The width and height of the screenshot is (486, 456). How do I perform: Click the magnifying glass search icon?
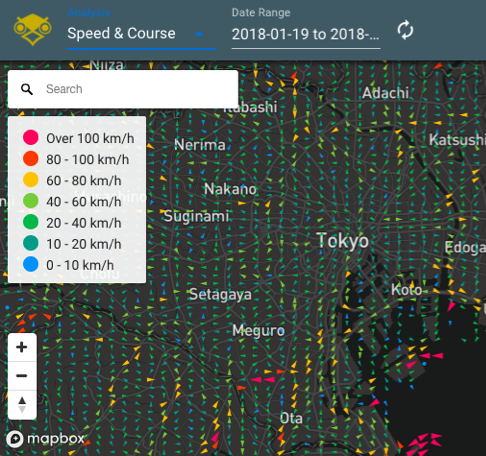click(27, 89)
